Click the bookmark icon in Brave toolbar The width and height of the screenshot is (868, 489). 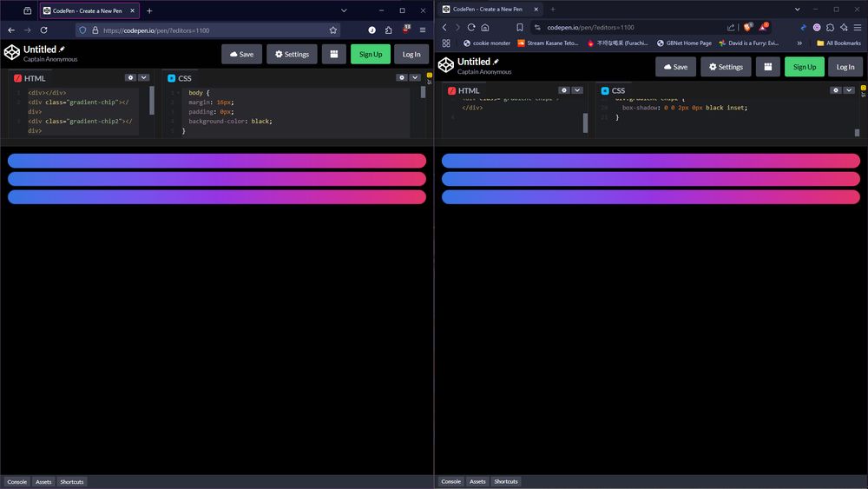(x=520, y=27)
